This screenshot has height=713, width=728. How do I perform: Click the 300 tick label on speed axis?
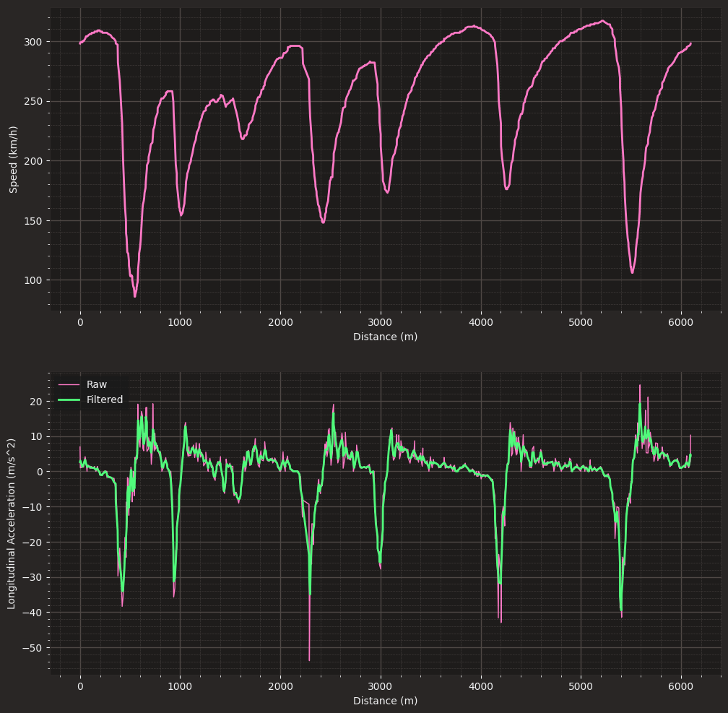point(33,42)
